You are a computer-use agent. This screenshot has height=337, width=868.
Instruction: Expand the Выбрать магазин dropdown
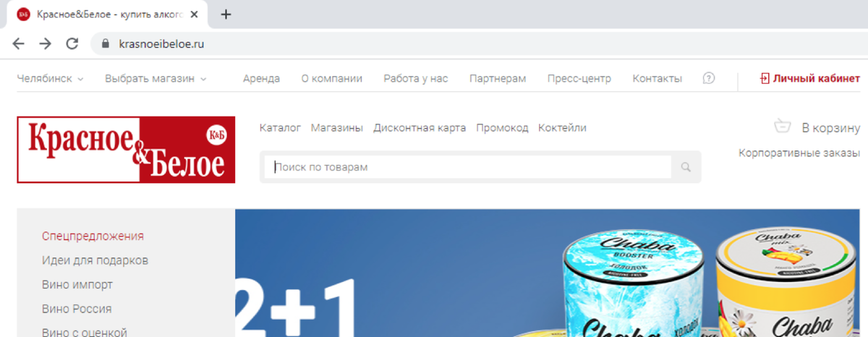(x=156, y=79)
